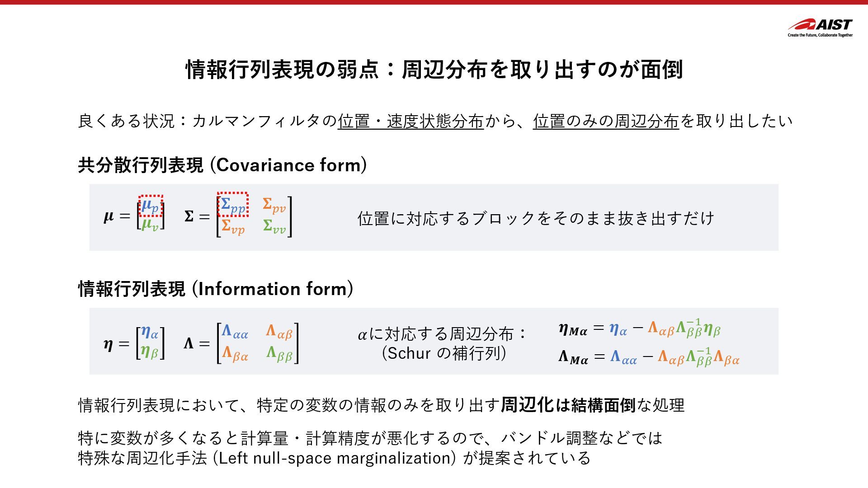Click the blue Λαα matrix element
Image resolution: width=868 pixels, height=488 pixels.
point(235,332)
